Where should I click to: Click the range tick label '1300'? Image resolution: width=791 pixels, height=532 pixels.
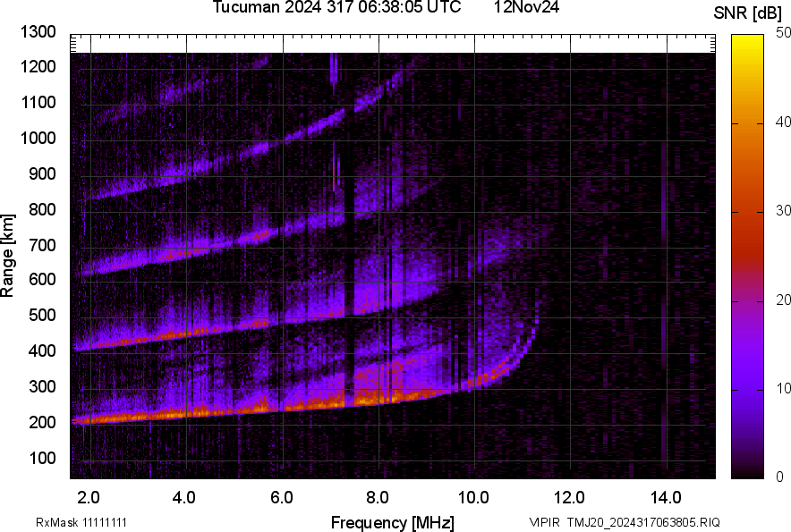point(38,32)
